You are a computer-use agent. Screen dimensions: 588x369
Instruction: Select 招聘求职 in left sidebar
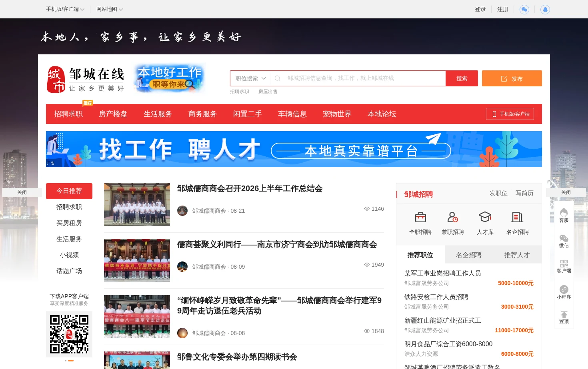pyautogui.click(x=69, y=207)
